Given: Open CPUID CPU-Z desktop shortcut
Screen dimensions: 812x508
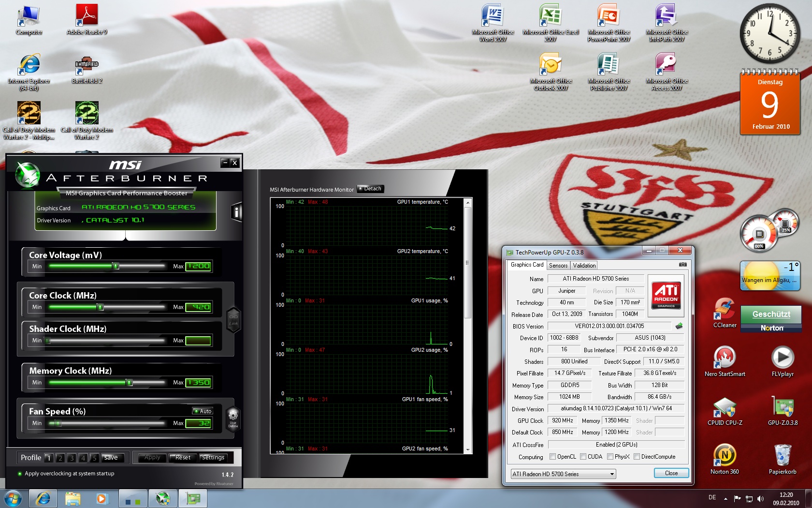Looking at the screenshot, I should tap(725, 410).
